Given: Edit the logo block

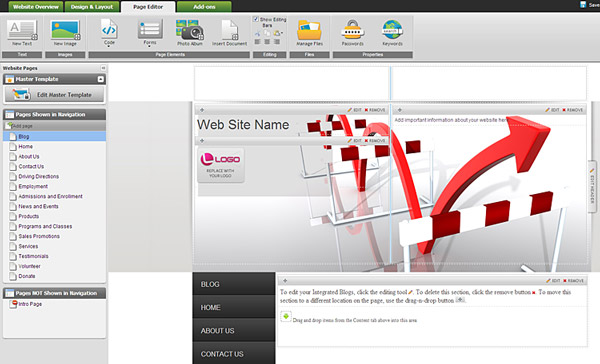Looking at the screenshot, I should click(355, 140).
